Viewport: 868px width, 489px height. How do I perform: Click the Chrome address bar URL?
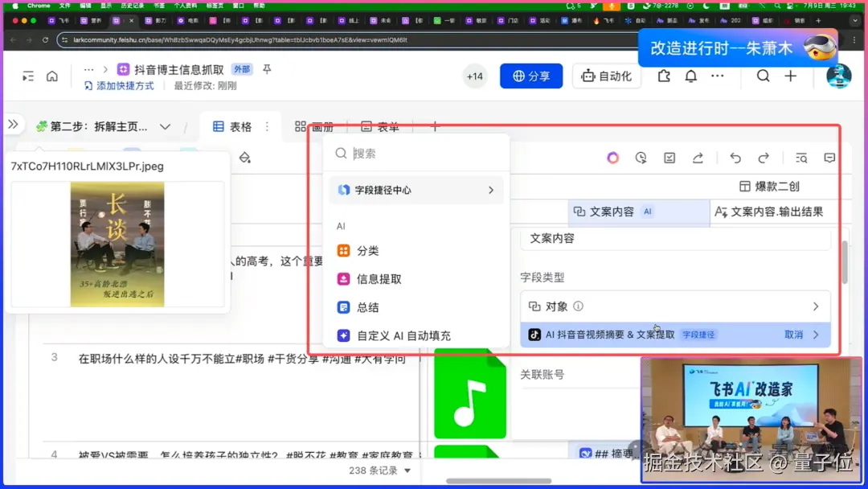(240, 40)
